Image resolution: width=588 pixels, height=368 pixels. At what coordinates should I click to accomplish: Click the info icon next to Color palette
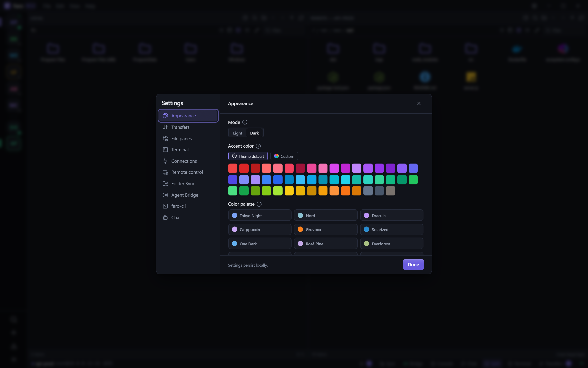pos(259,204)
